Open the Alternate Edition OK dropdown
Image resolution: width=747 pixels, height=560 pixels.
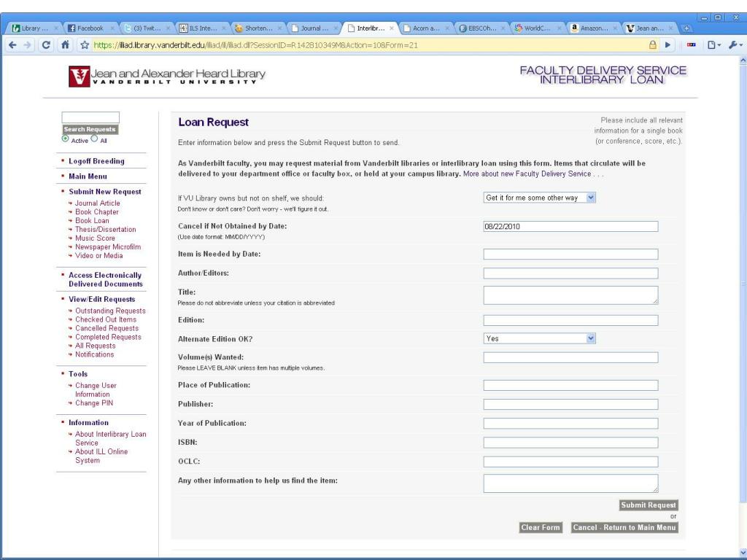point(539,338)
